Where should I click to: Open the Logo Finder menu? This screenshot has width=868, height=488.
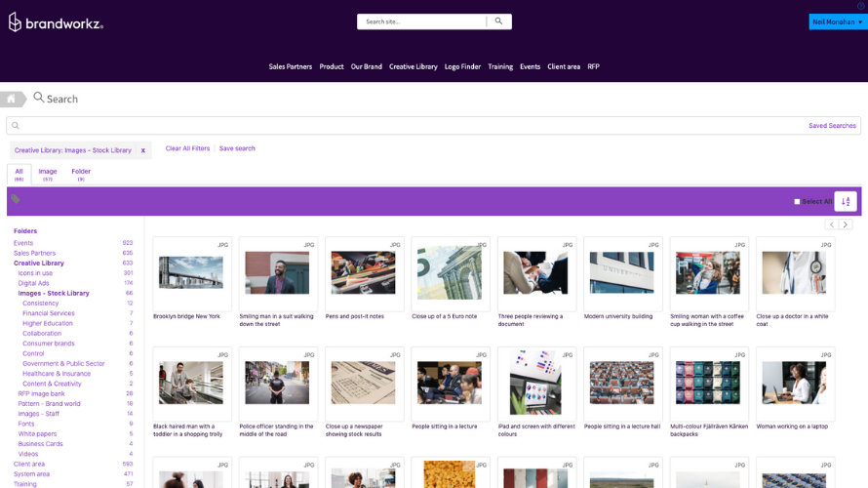click(462, 66)
